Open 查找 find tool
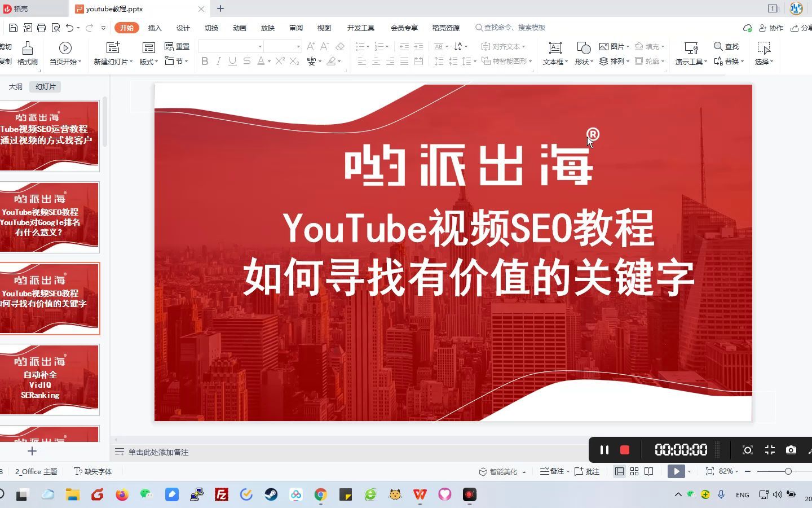Viewport: 812px width, 508px height. [726, 46]
